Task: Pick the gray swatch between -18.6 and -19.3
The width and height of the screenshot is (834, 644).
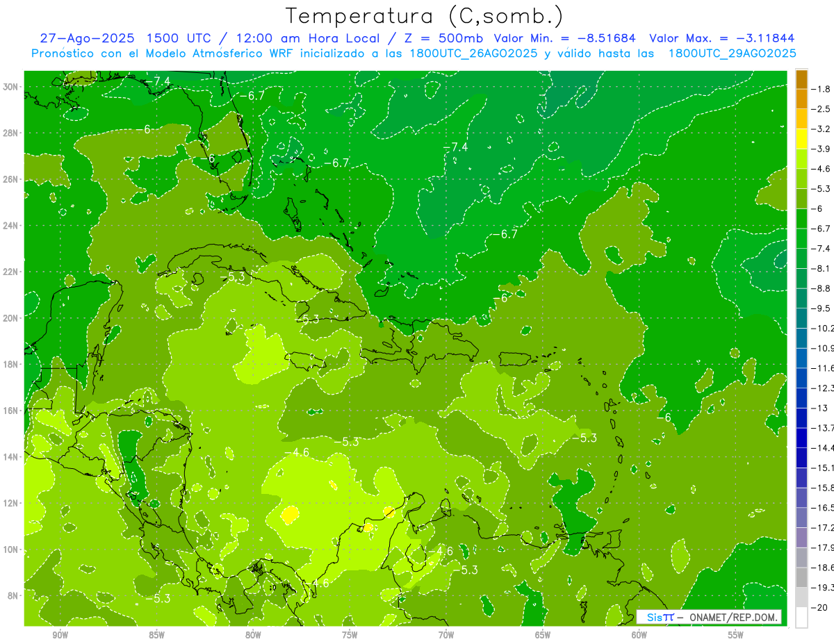Action: (x=801, y=578)
